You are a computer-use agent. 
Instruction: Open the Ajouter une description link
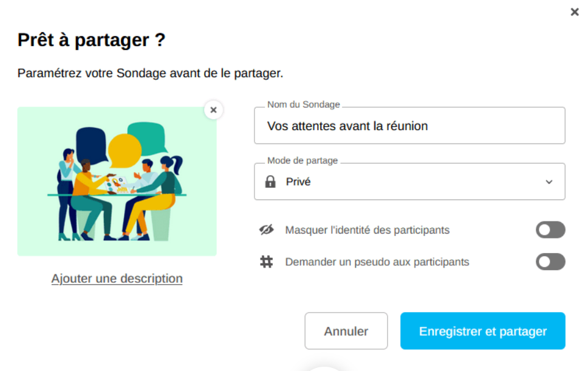coord(117,279)
